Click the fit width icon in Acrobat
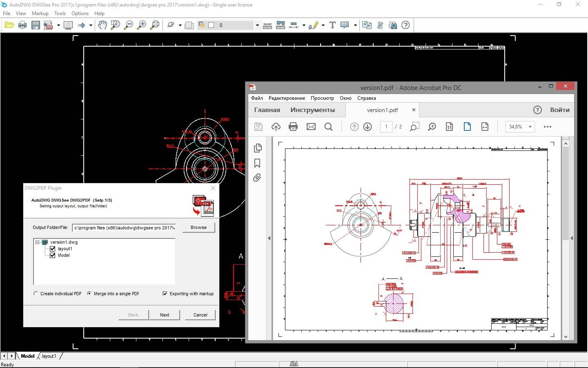 [x=485, y=127]
